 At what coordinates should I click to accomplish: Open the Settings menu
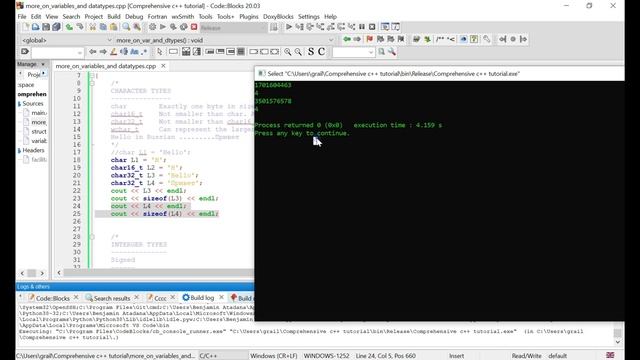309,17
